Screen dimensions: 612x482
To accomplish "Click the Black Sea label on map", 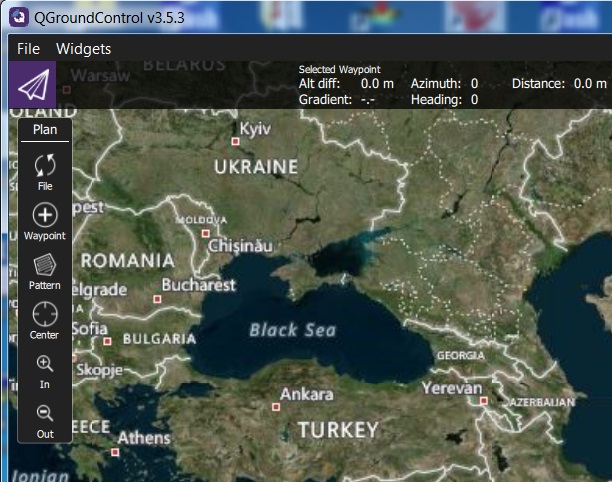I will pyautogui.click(x=292, y=330).
